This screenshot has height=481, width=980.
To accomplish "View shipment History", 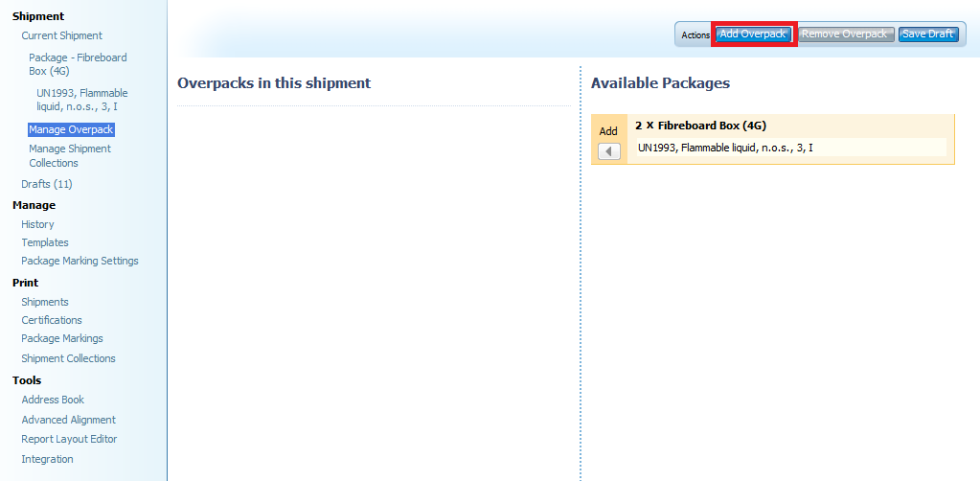I will [37, 224].
